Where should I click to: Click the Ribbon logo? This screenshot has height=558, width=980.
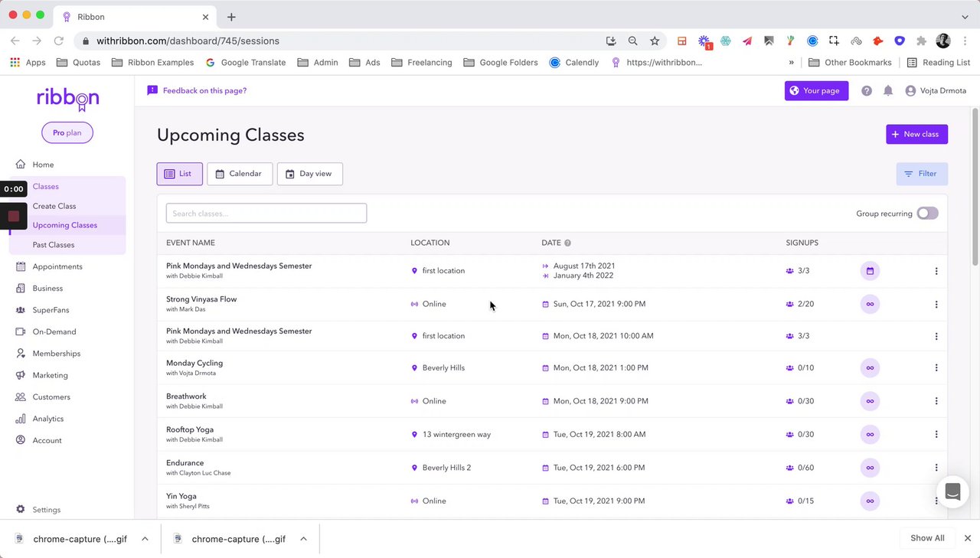(67, 98)
